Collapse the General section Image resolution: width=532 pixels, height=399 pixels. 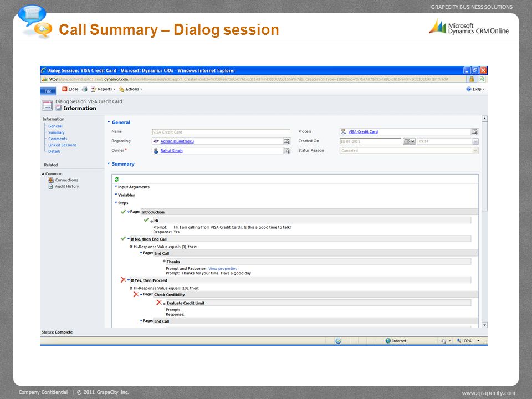pyautogui.click(x=109, y=122)
